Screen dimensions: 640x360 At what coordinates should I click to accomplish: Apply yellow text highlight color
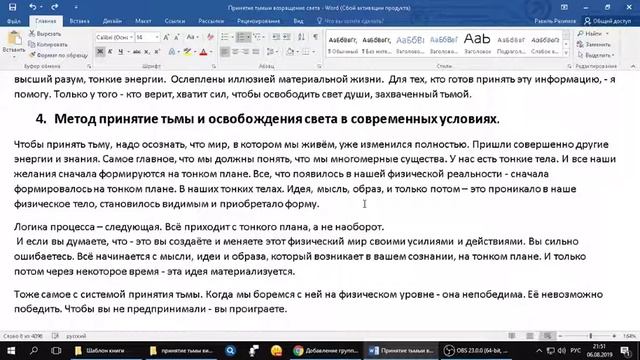(187, 52)
